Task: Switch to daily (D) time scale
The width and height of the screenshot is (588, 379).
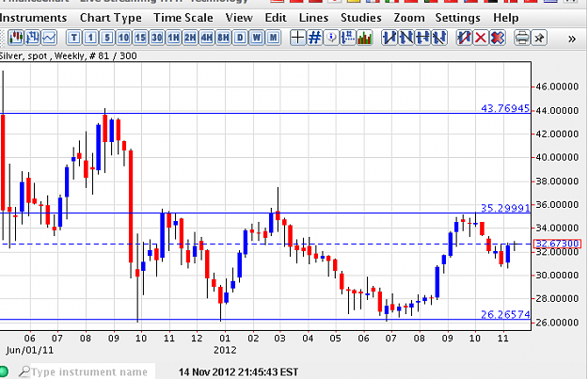Action: 240,38
